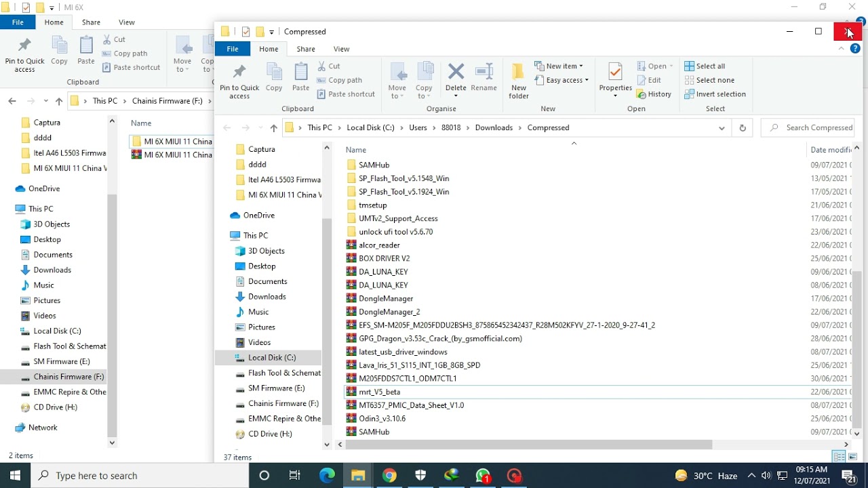868x488 pixels.
Task: Click Cut in Compressed window ribbon
Action: [x=330, y=66]
